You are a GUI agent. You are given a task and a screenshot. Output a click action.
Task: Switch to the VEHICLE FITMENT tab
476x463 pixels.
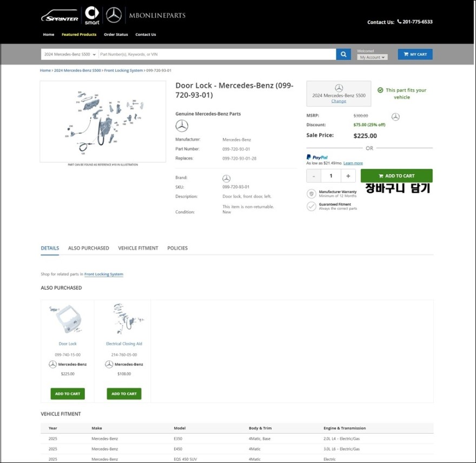tap(138, 248)
